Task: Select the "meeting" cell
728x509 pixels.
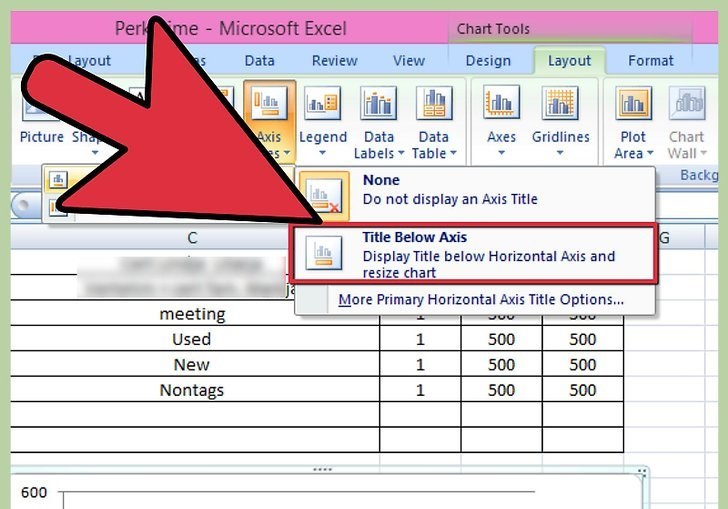Action: pyautogui.click(x=192, y=314)
